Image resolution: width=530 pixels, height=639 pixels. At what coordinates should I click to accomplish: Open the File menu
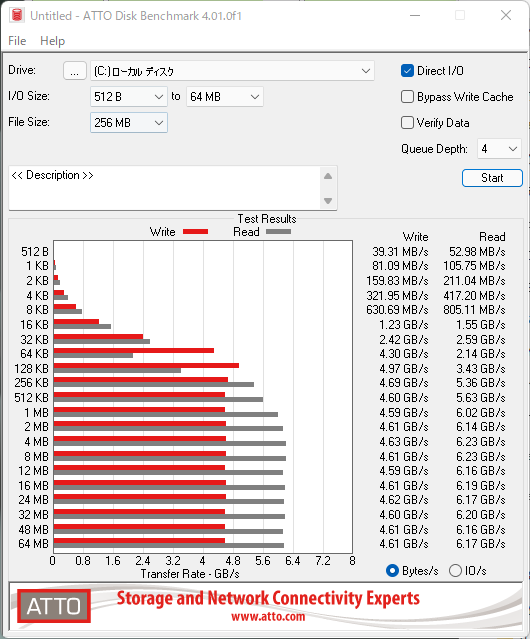pos(17,41)
